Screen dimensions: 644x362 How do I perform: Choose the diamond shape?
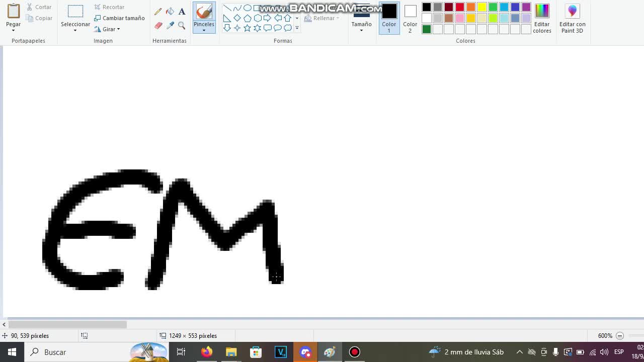point(237,18)
